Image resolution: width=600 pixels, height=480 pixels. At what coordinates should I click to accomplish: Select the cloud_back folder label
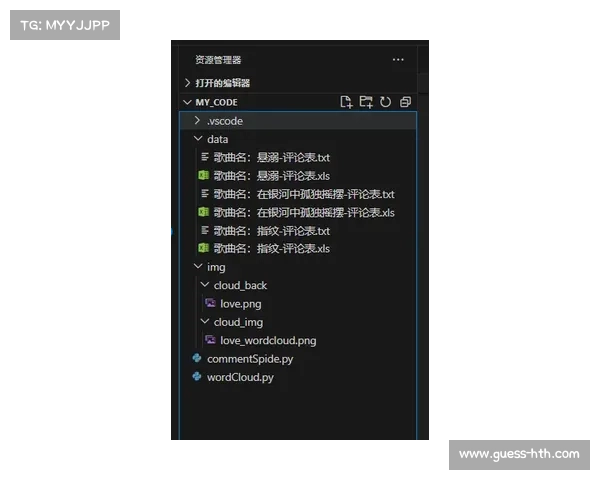tap(240, 286)
